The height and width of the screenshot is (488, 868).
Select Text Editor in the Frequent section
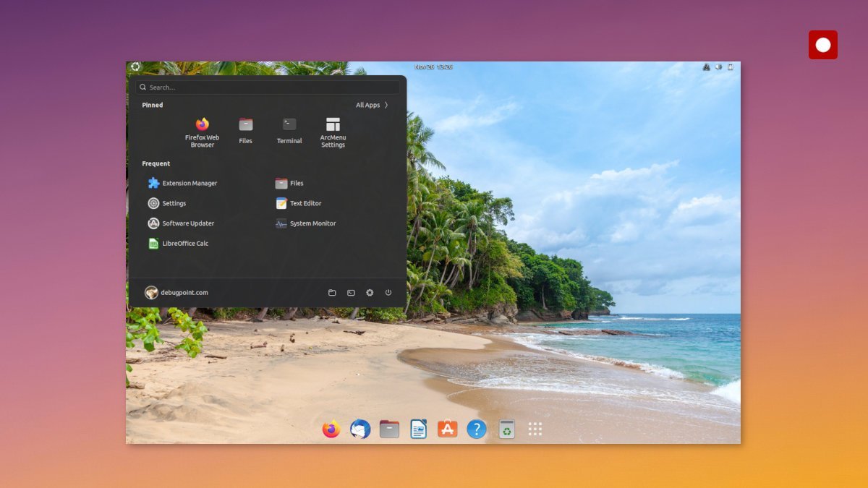click(x=304, y=203)
